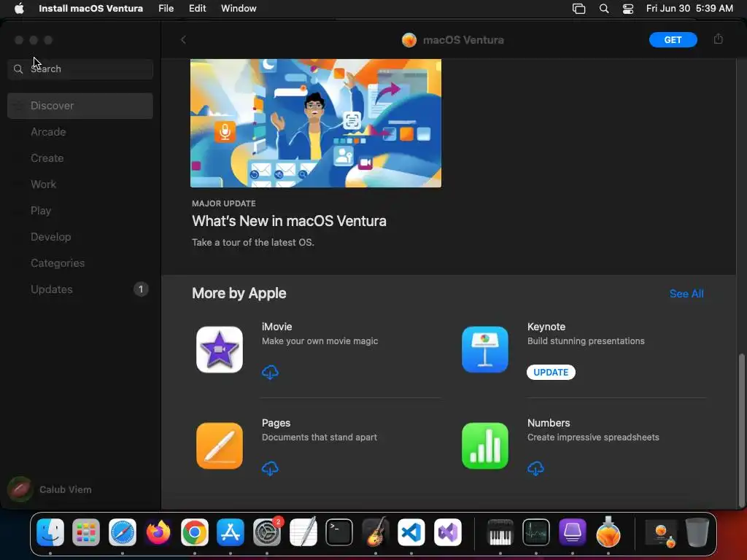747x560 pixels.
Task: Click the date and time in the menu bar
Action: [x=689, y=8]
